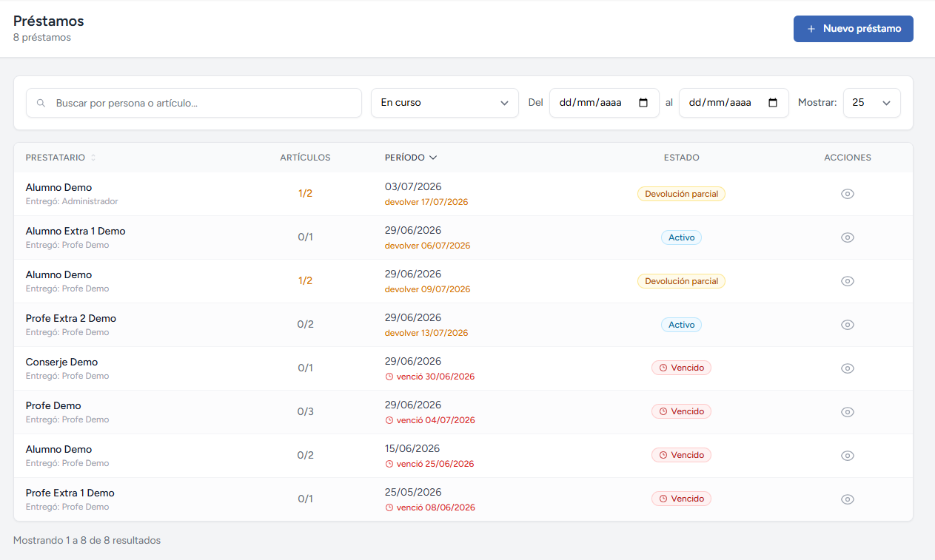View Profe Extra 2 Demo loan details

point(848,325)
